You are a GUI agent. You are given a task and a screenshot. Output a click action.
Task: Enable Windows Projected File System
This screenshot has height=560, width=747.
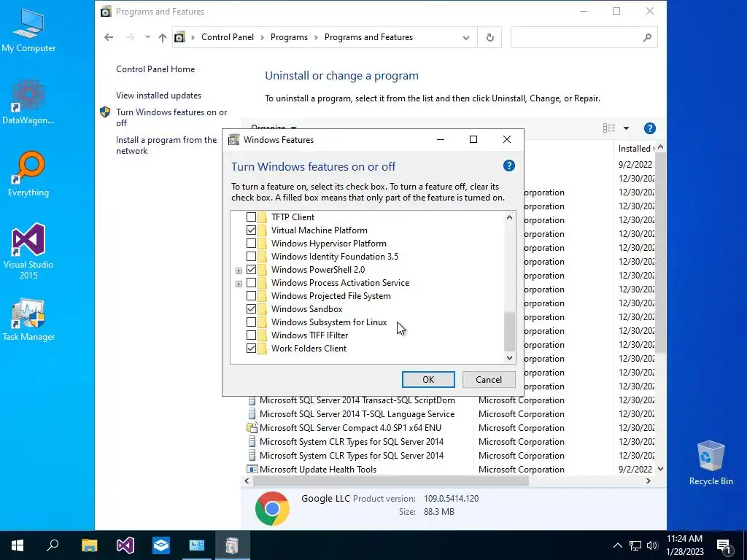[251, 296]
